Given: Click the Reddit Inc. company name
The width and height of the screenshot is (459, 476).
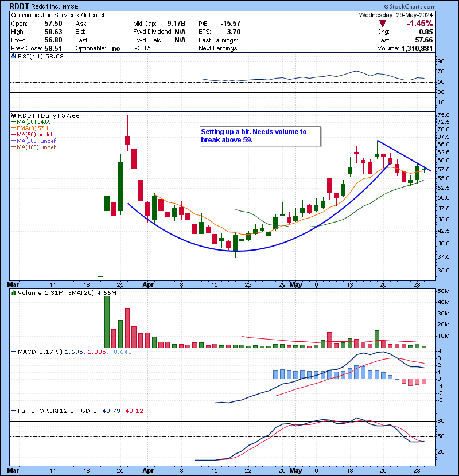Looking at the screenshot, I should point(45,6).
